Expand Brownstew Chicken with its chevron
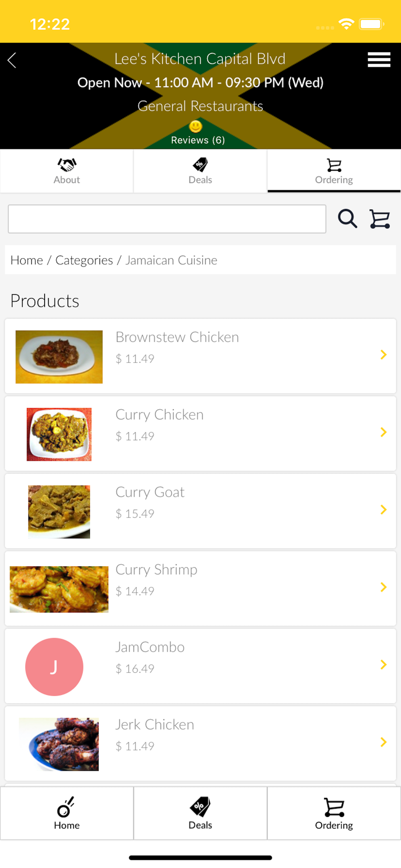 tap(383, 355)
